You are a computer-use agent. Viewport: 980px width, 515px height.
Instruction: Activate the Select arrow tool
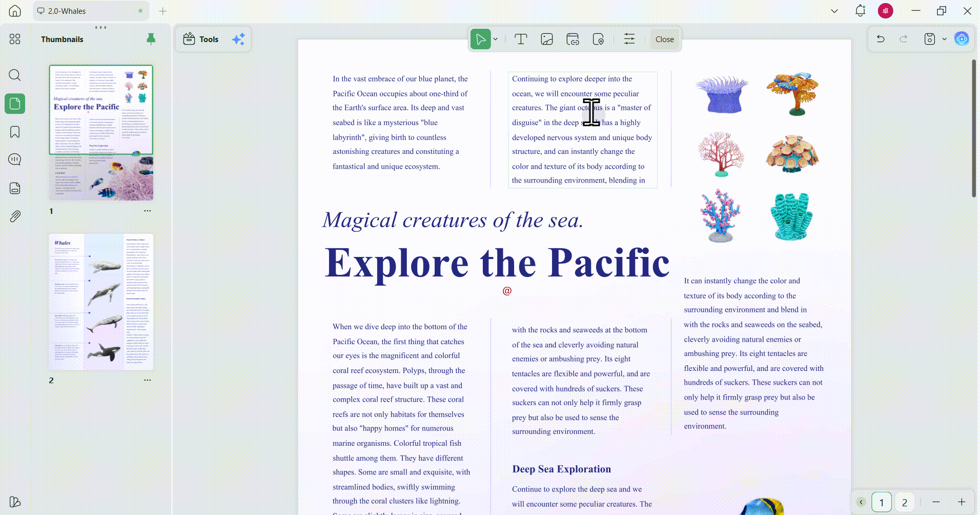click(480, 39)
